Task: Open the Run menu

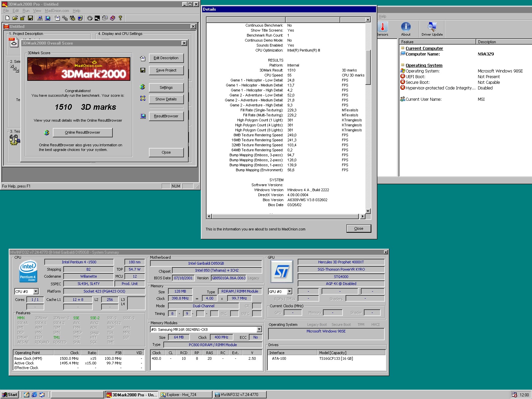Action: click(x=26, y=11)
